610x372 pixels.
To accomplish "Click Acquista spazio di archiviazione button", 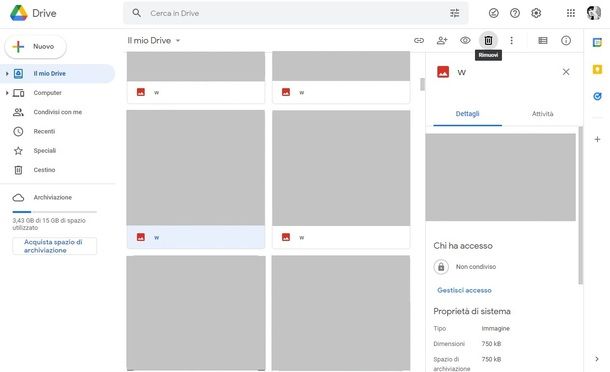I will click(x=54, y=246).
